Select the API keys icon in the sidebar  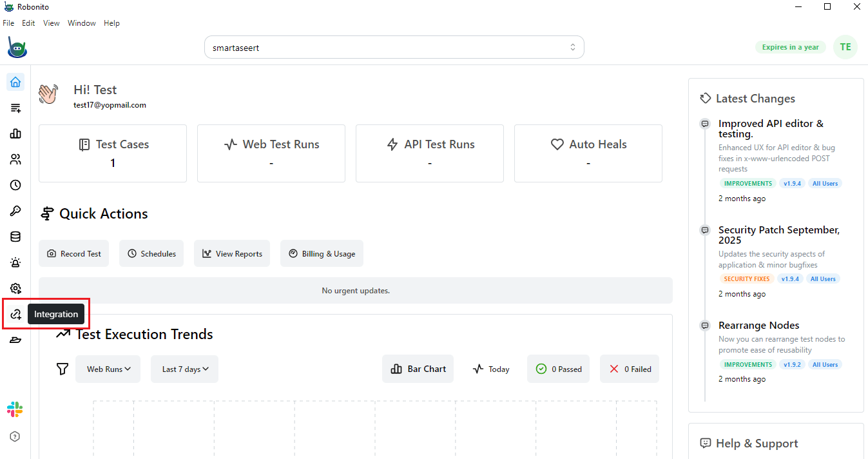[15, 211]
